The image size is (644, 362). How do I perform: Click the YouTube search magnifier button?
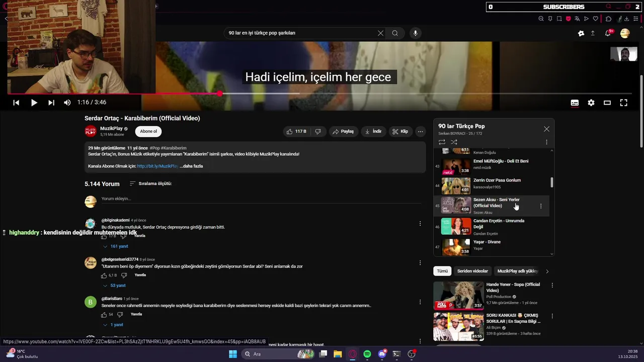click(x=395, y=33)
